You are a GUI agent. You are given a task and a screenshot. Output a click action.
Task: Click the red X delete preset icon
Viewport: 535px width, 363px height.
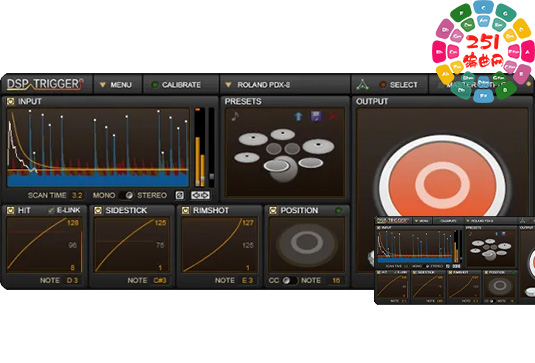[x=333, y=116]
